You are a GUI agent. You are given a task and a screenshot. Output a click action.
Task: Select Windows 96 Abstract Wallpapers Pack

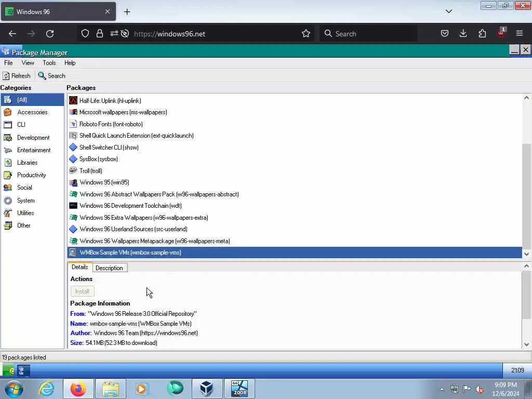coord(295,194)
